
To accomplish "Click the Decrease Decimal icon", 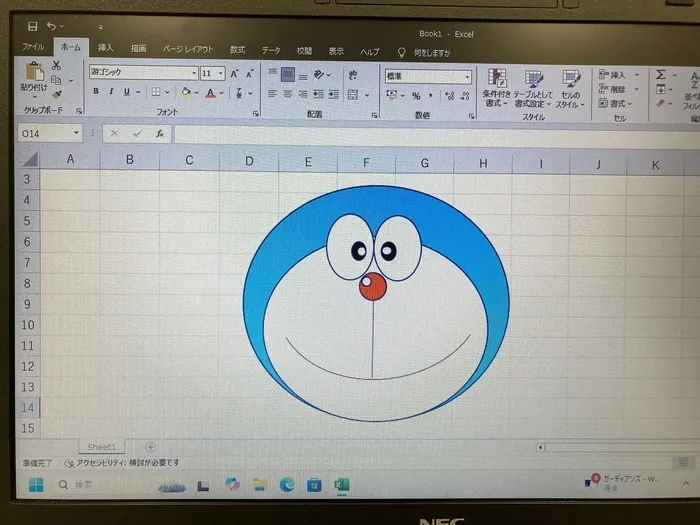I will coord(465,96).
